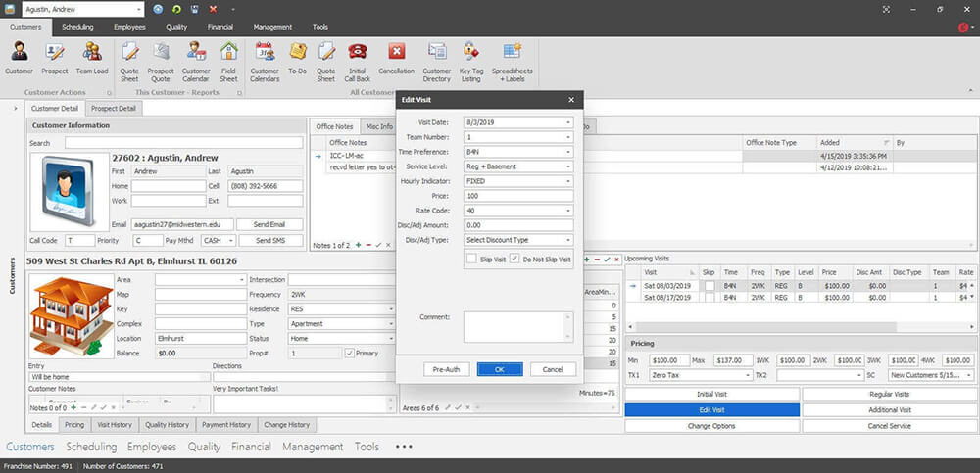The width and height of the screenshot is (980, 473).
Task: Check the Skip Visit checkbox
Action: pos(472,260)
